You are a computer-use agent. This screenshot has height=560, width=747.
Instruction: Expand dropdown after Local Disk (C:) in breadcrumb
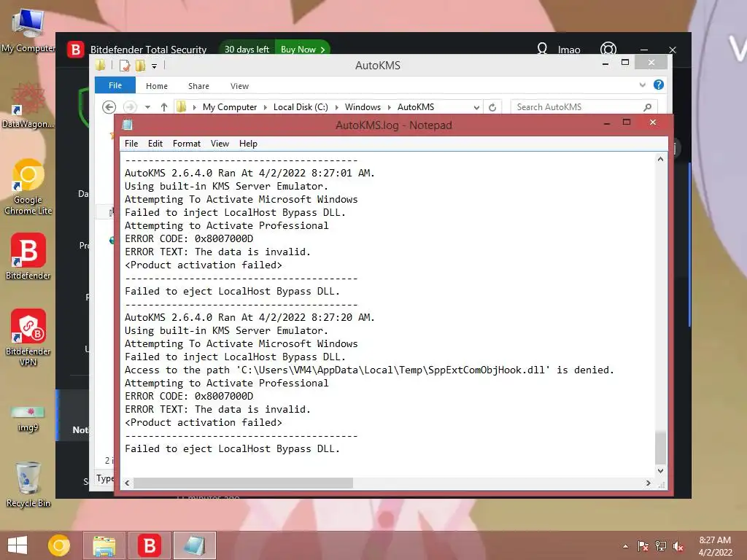click(336, 108)
